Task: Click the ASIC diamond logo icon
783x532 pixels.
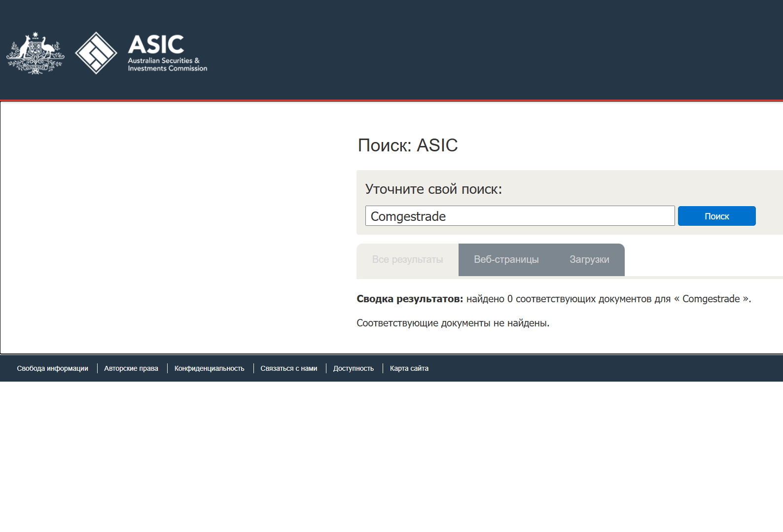Action: 96,53
